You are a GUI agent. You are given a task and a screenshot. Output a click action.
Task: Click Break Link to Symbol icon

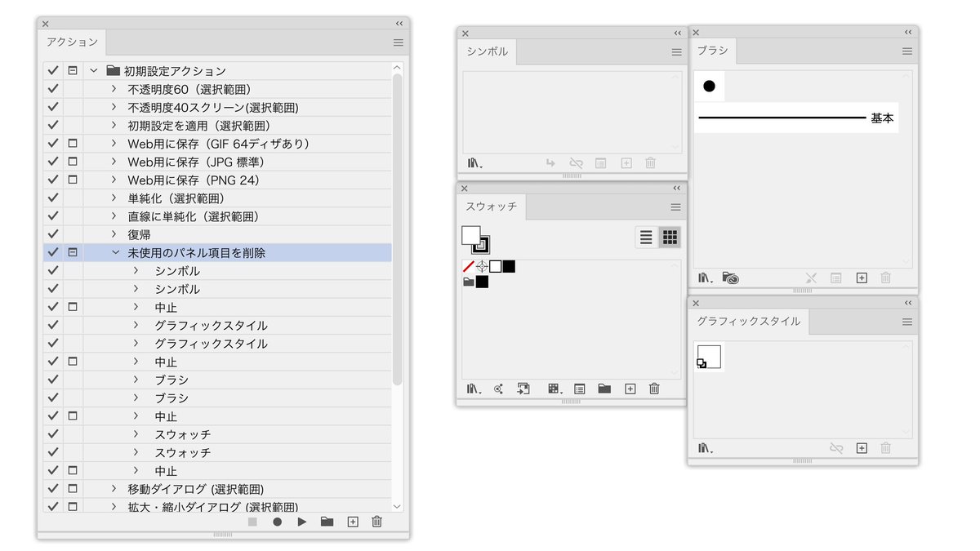click(577, 163)
